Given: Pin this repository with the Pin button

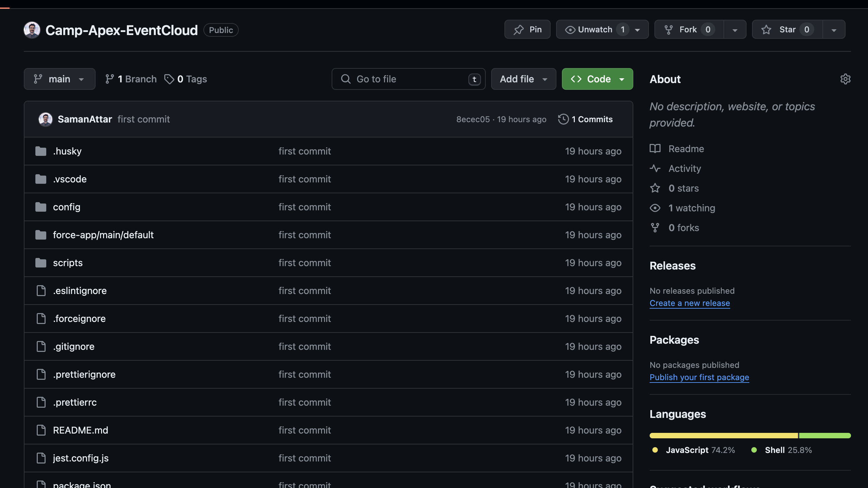Looking at the screenshot, I should pyautogui.click(x=527, y=30).
